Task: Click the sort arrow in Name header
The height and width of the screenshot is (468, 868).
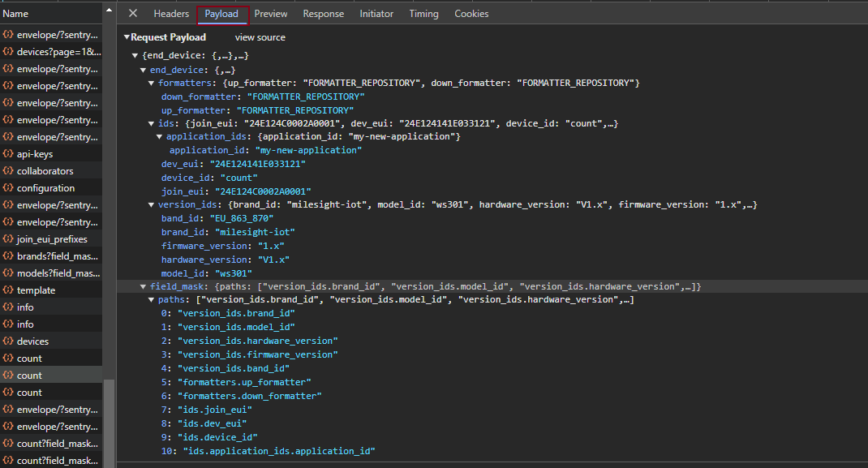Action: [109, 10]
